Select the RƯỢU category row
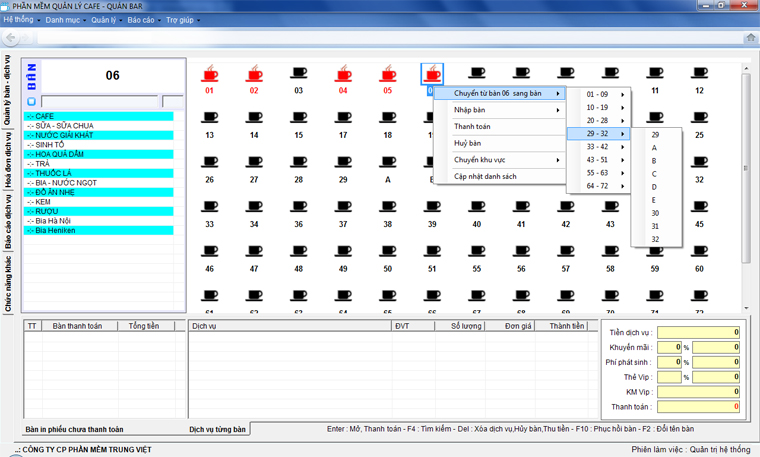The height and width of the screenshot is (457, 760). [x=98, y=211]
